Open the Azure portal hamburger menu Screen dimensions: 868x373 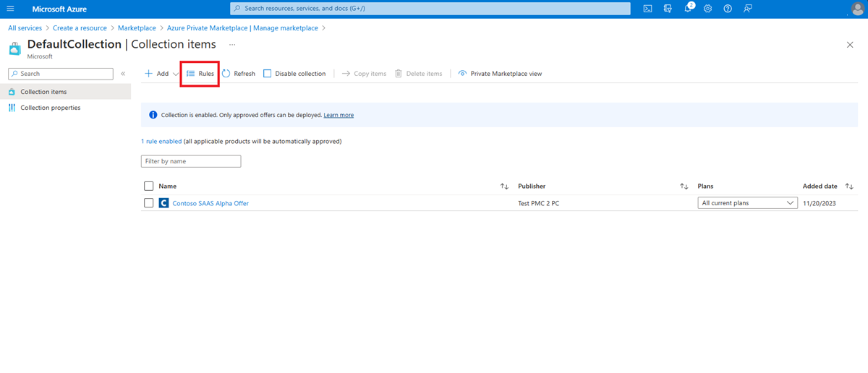pyautogui.click(x=10, y=9)
